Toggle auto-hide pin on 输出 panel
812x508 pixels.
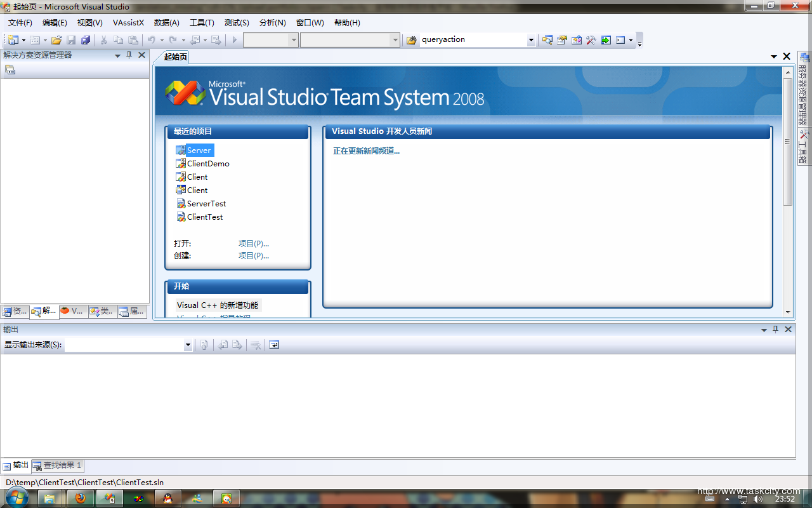click(x=775, y=330)
